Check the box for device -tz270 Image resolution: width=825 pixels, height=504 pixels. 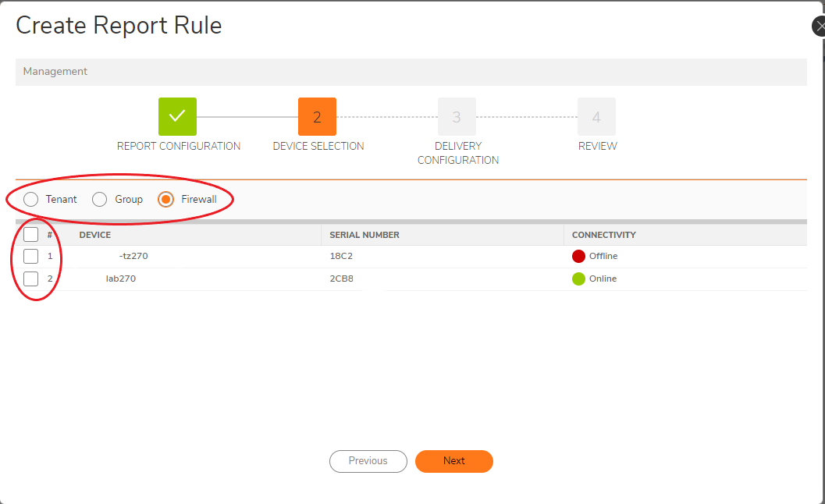[x=30, y=256]
